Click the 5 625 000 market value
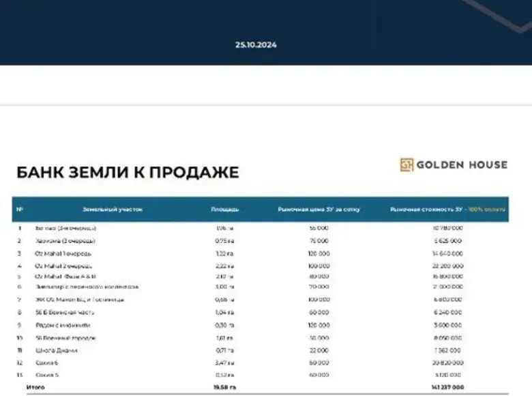 point(448,241)
